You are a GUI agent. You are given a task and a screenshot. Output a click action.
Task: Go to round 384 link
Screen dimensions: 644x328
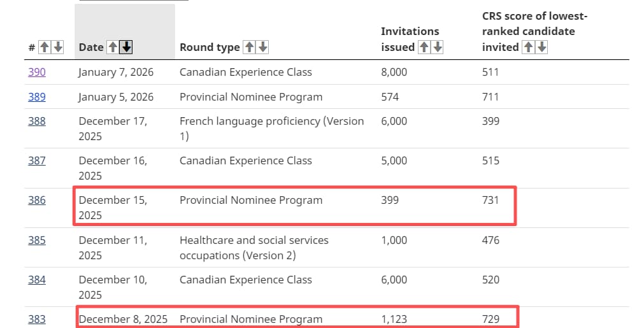(x=37, y=280)
